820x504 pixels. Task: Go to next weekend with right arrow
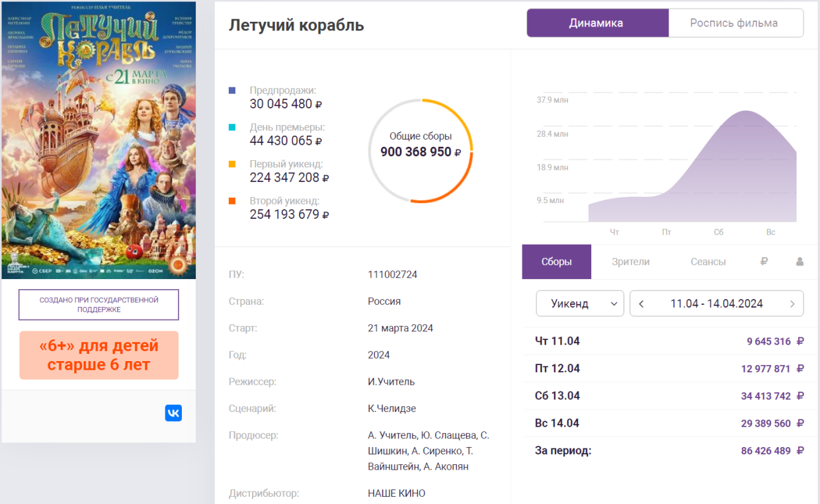click(792, 304)
